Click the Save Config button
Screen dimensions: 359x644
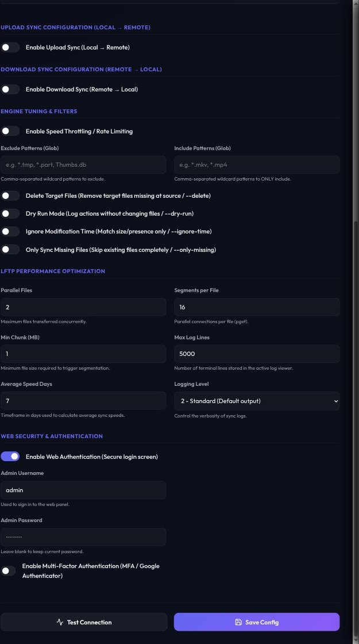(x=257, y=622)
